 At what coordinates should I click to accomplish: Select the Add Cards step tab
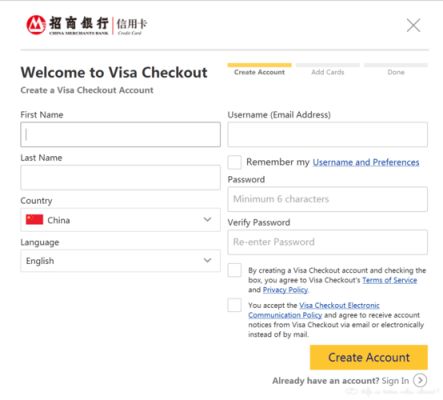[328, 69]
